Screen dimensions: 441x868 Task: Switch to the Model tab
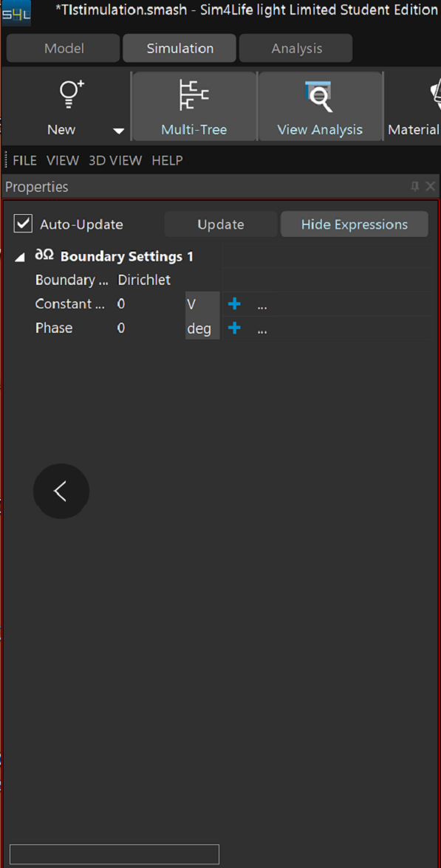[64, 48]
